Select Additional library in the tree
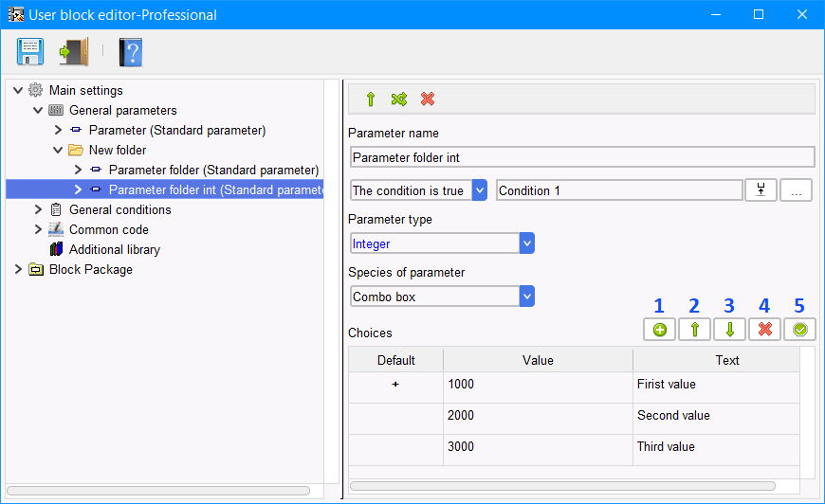The image size is (825, 504). [114, 250]
